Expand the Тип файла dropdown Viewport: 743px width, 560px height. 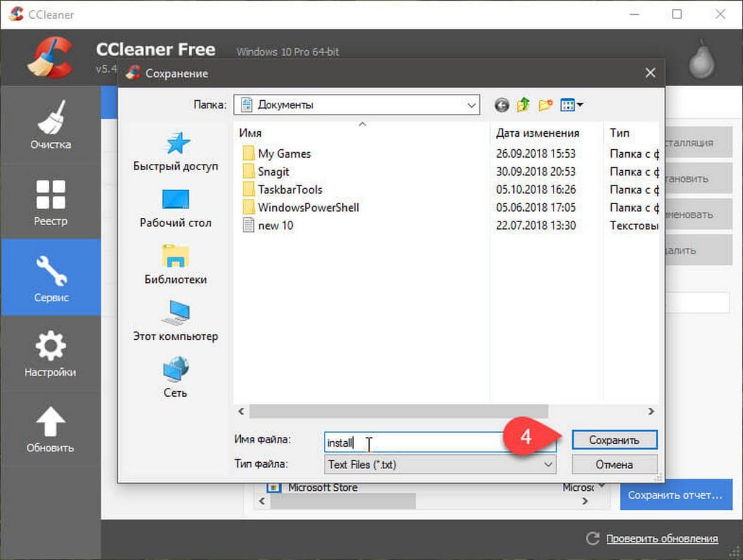coord(547,464)
